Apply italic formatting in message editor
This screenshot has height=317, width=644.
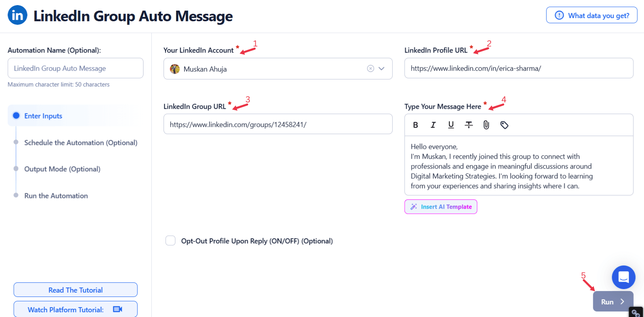pyautogui.click(x=433, y=125)
